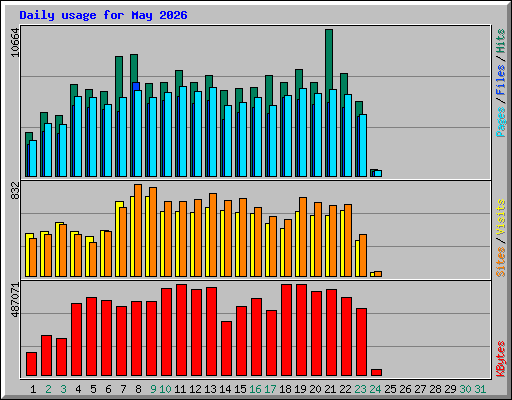Click the orange sites bar for day 8

(x=138, y=230)
